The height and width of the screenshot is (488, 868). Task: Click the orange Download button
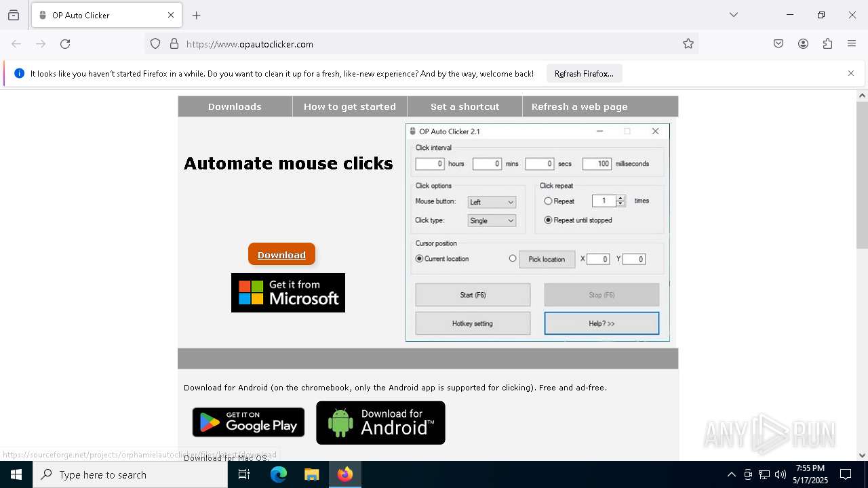click(281, 255)
